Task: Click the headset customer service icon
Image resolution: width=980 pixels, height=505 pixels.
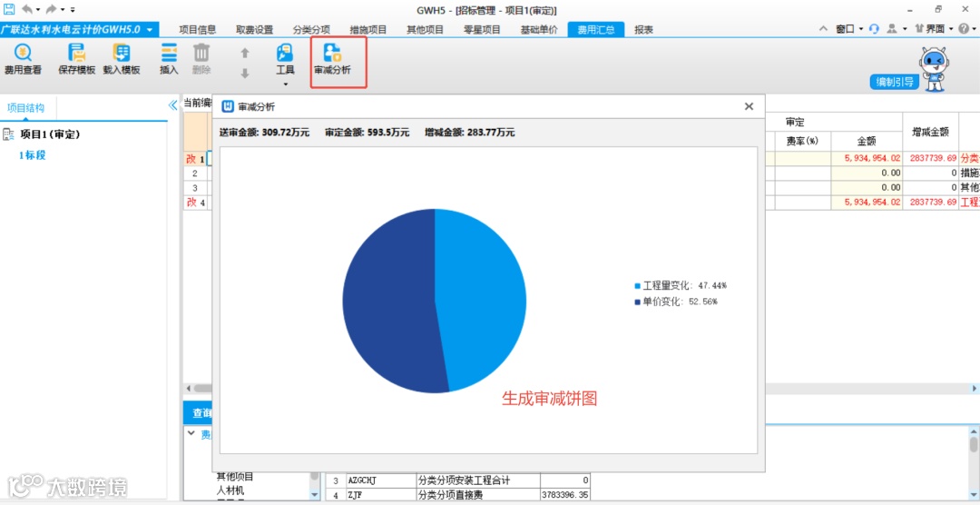Action: pyautogui.click(x=874, y=29)
